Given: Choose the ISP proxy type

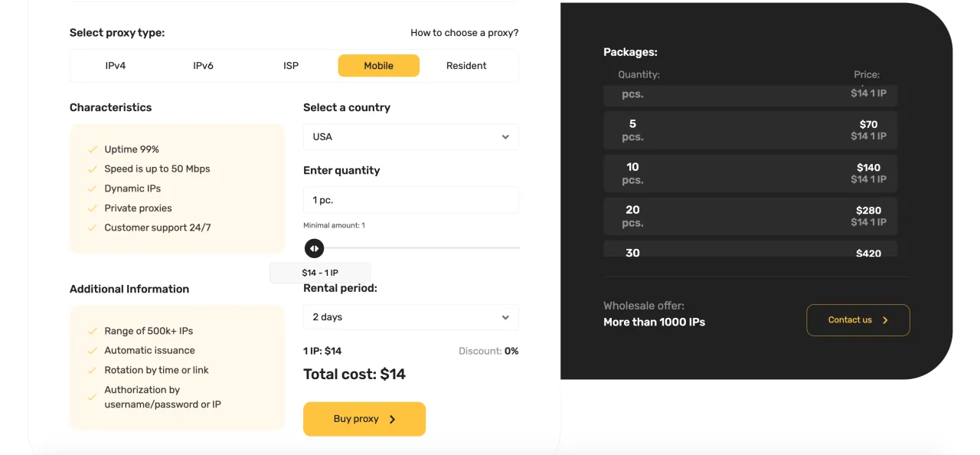Looking at the screenshot, I should click(x=291, y=66).
